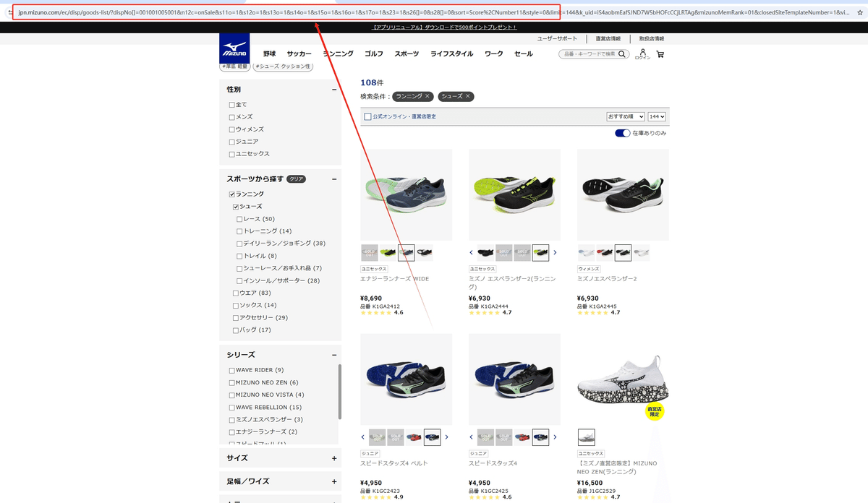Remove the ランニング filter chip
The image size is (868, 503).
pos(427,96)
